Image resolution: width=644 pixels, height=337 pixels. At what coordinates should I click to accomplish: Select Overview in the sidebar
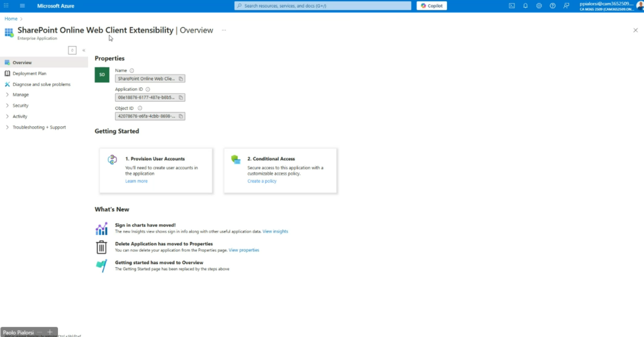[44, 62]
